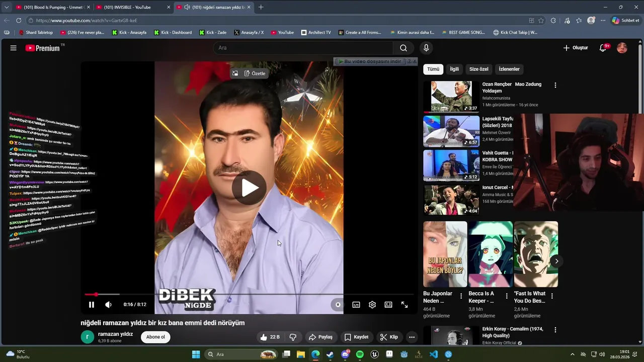Share the video via Paylaş
Image resolution: width=644 pixels, height=362 pixels.
click(x=320, y=337)
